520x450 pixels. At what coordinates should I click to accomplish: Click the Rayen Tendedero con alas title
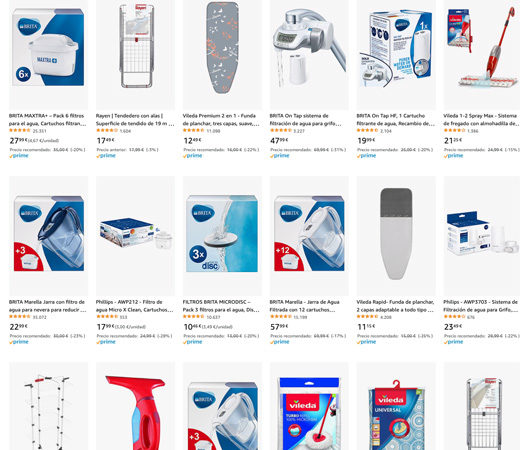point(135,120)
